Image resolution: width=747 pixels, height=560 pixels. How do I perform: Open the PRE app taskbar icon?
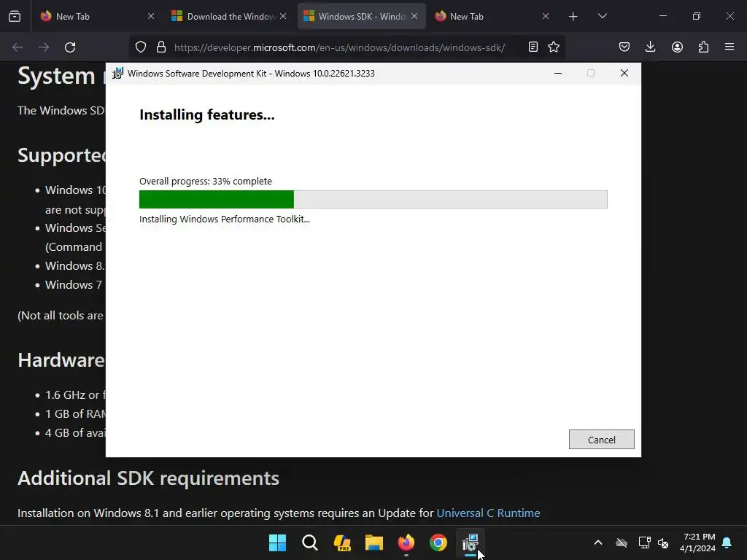(342, 542)
